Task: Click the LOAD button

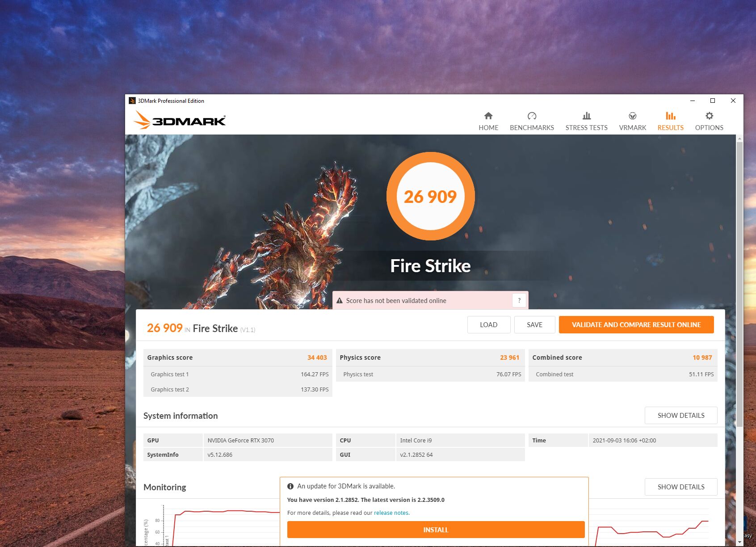Action: pyautogui.click(x=489, y=325)
